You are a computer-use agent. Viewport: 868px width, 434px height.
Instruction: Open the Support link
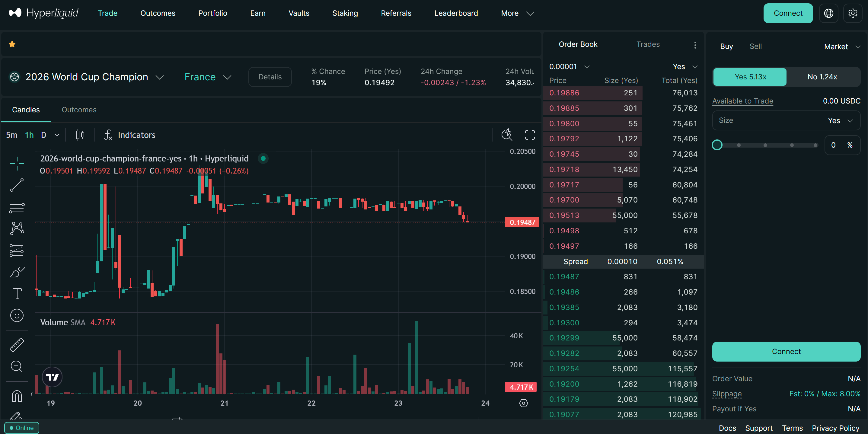coord(758,428)
